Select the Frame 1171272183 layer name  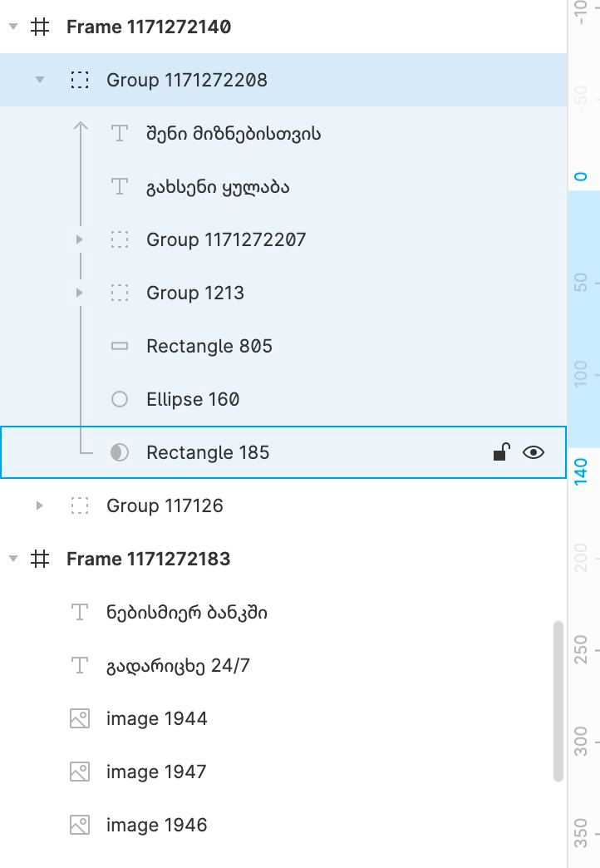point(149,559)
